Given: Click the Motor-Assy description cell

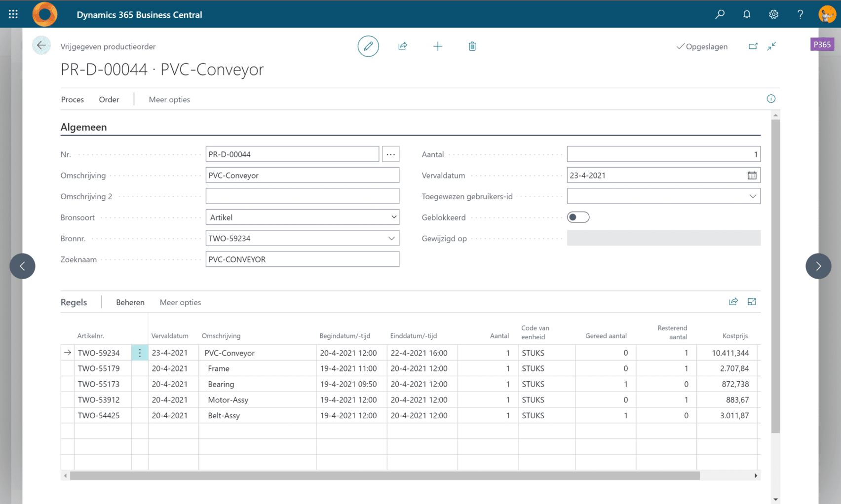Looking at the screenshot, I should [x=258, y=400].
